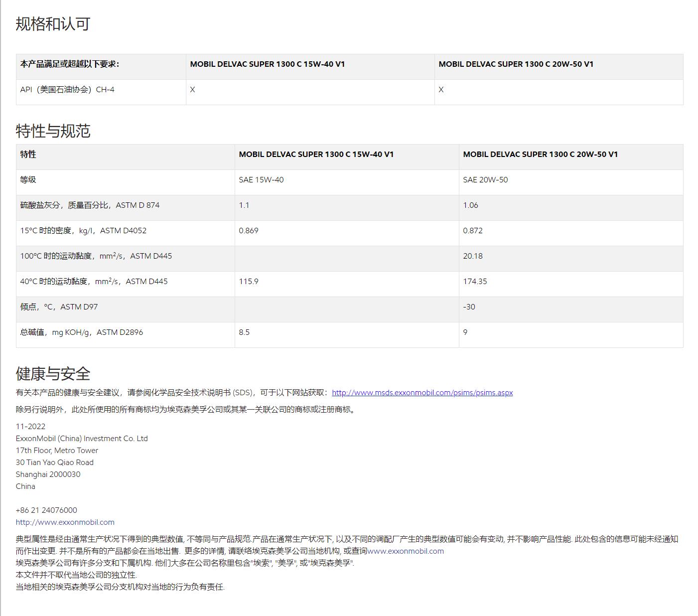Click the 'Shanghai 2000030' line
698x616 pixels.
[48, 474]
